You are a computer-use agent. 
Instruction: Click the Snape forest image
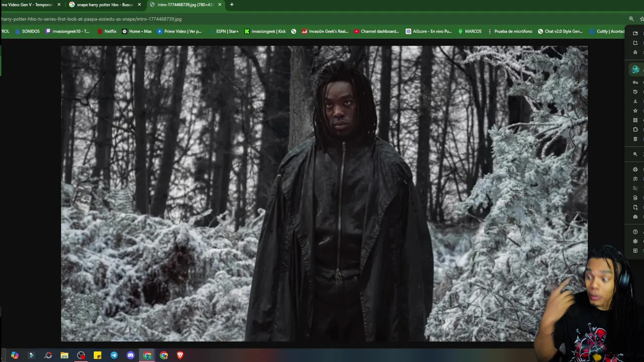(324, 194)
